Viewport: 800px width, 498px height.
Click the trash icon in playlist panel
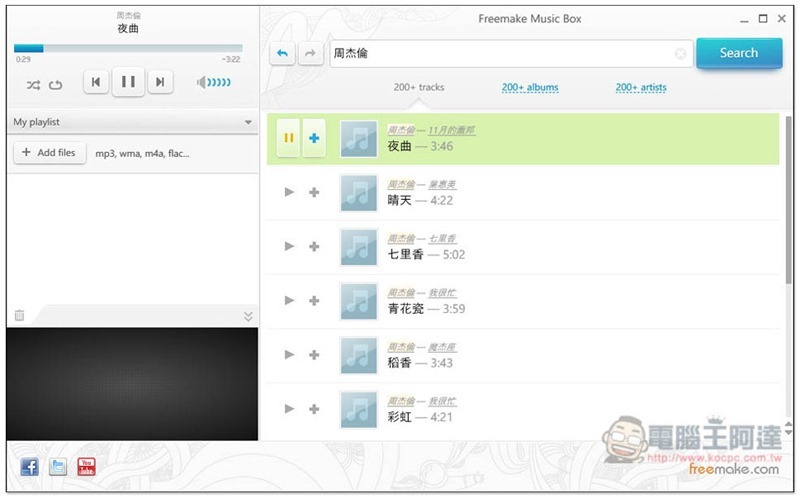tap(19, 316)
